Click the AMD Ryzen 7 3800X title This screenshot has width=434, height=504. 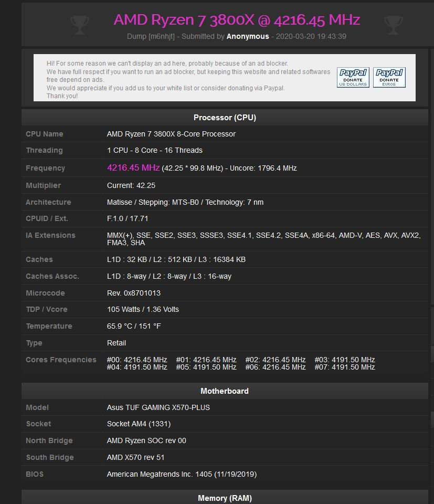pos(237,20)
